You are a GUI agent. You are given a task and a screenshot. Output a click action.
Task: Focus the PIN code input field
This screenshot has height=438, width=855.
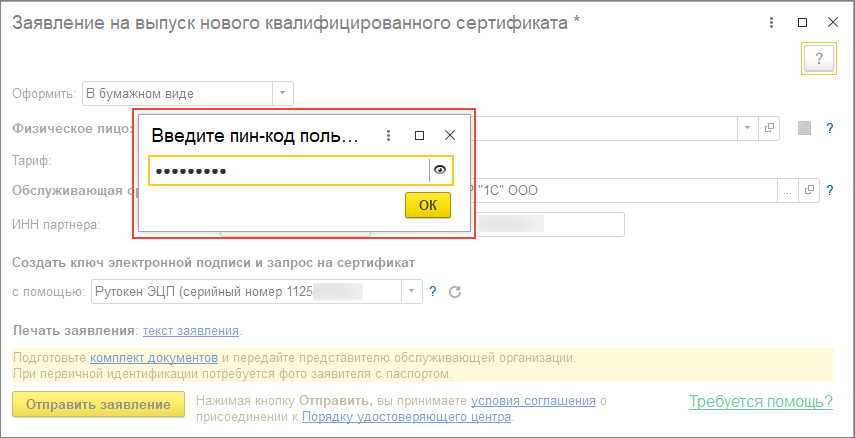[x=288, y=170]
